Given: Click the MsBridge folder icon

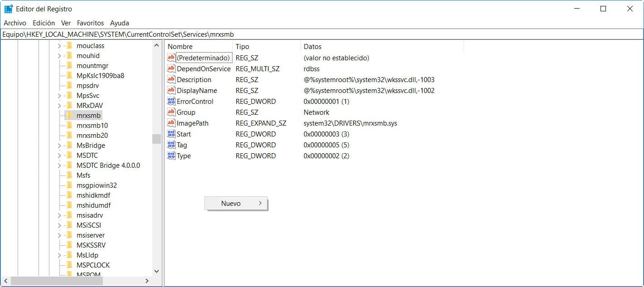Looking at the screenshot, I should pyautogui.click(x=69, y=146).
